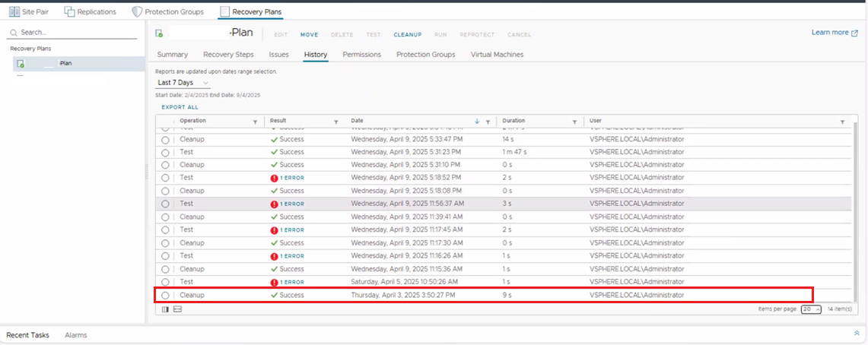This screenshot has width=868, height=345.
Task: Click the Date column sort arrow
Action: coord(477,122)
